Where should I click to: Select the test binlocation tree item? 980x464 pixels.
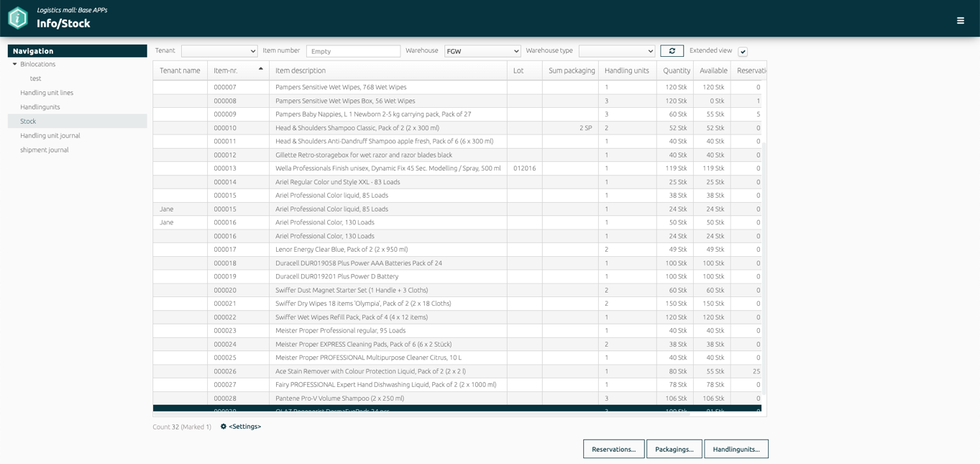click(35, 78)
